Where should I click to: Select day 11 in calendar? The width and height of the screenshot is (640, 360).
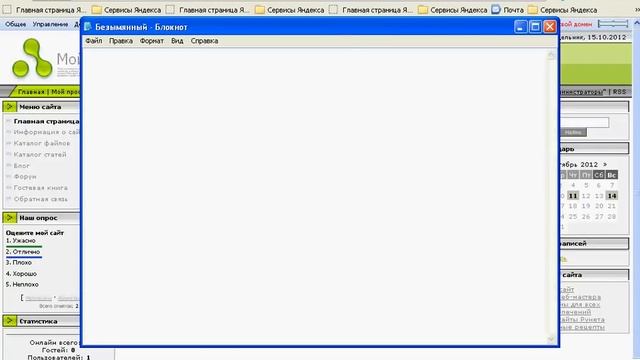pyautogui.click(x=573, y=196)
